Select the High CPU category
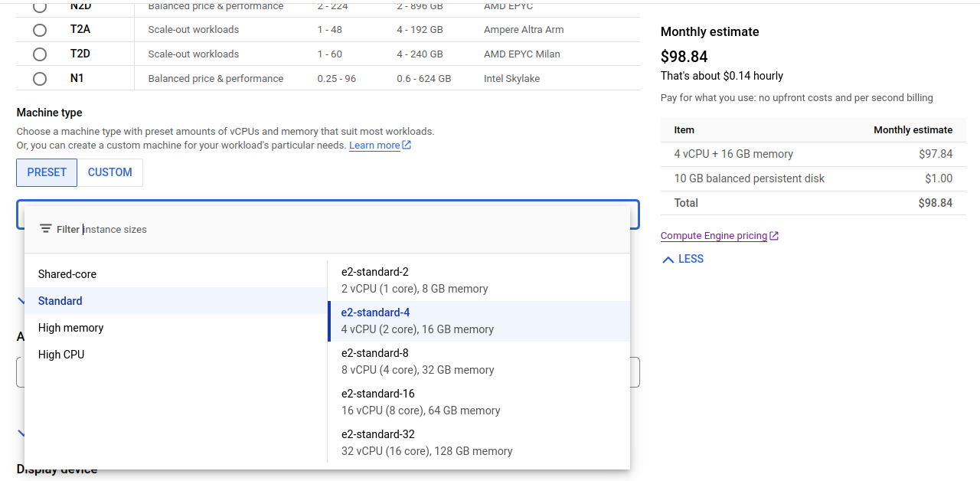This screenshot has width=980, height=481. [60, 354]
